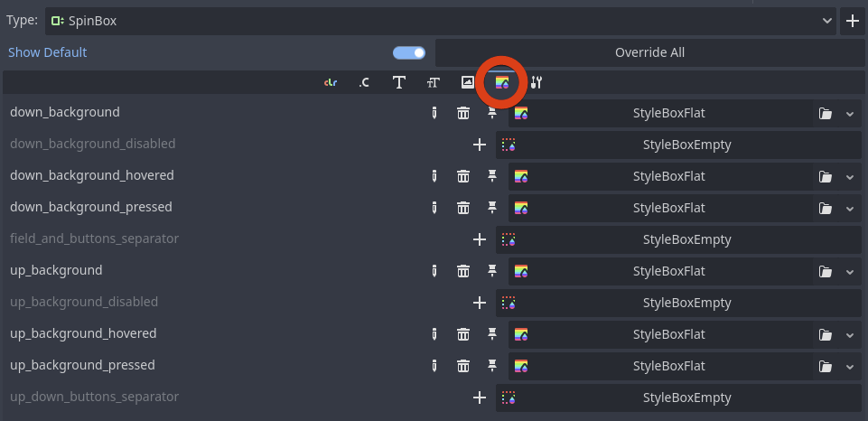Open the Icons image tab

coord(467,82)
